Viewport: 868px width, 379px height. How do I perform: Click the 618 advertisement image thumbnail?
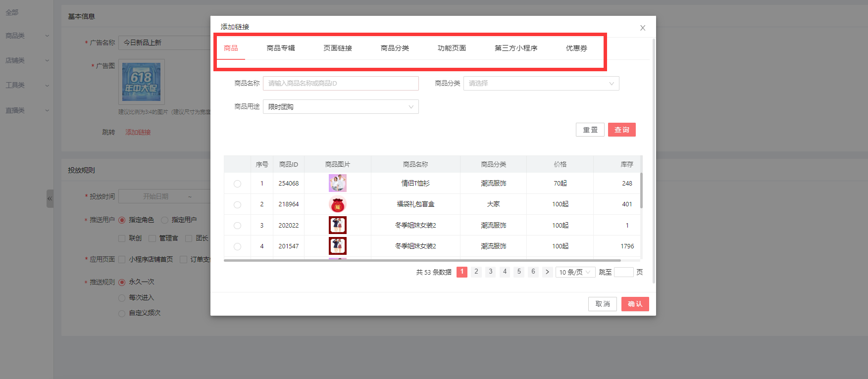pyautogui.click(x=141, y=82)
